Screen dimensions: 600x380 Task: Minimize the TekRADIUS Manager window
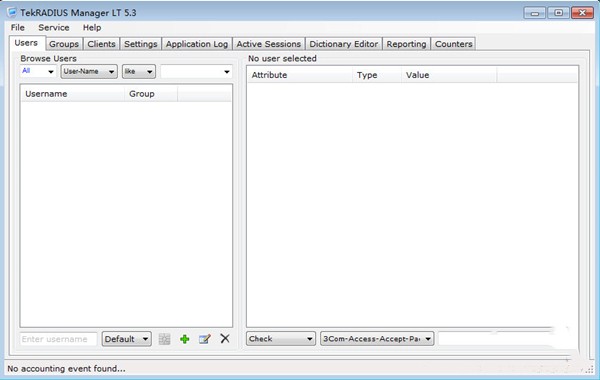pyautogui.click(x=535, y=13)
